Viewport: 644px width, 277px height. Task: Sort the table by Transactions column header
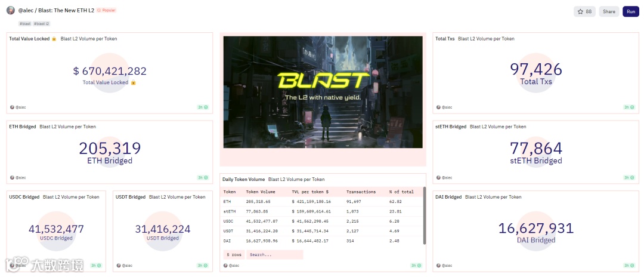pos(361,192)
